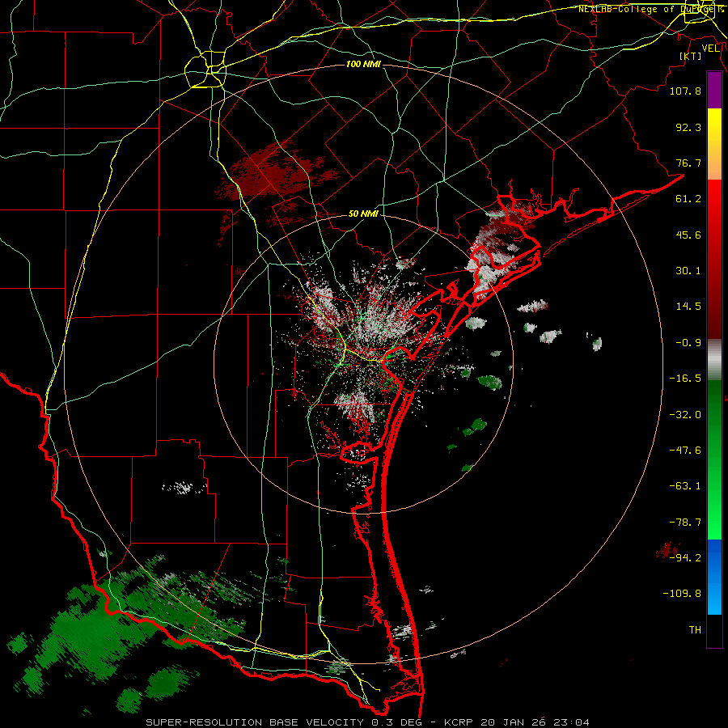
Task: Click the Super-Resolution Base Velocity caption
Action: tap(368, 722)
